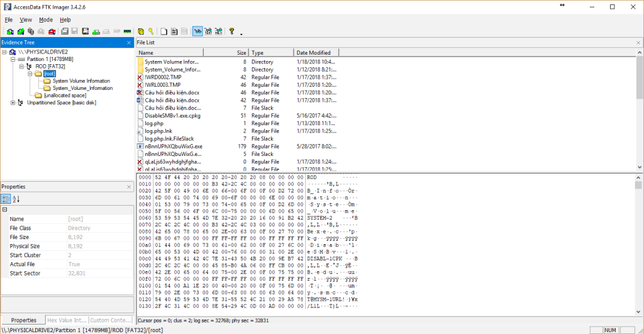The height and width of the screenshot is (334, 644).
Task: Click the FTK Imager title bar app icon
Action: (8, 7)
